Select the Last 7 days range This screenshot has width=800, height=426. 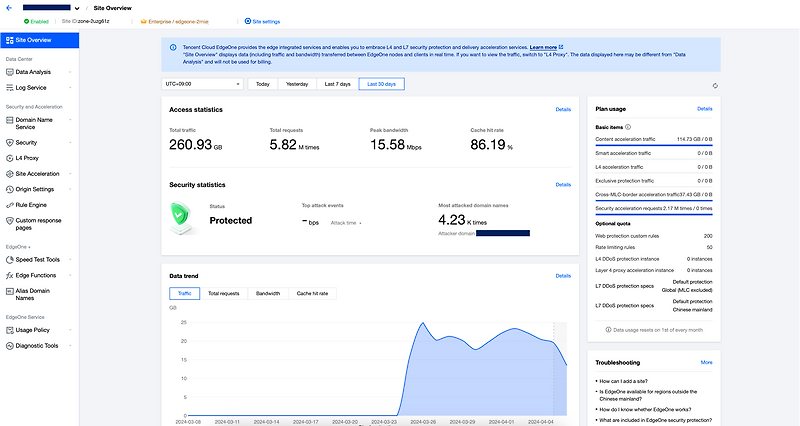[335, 84]
